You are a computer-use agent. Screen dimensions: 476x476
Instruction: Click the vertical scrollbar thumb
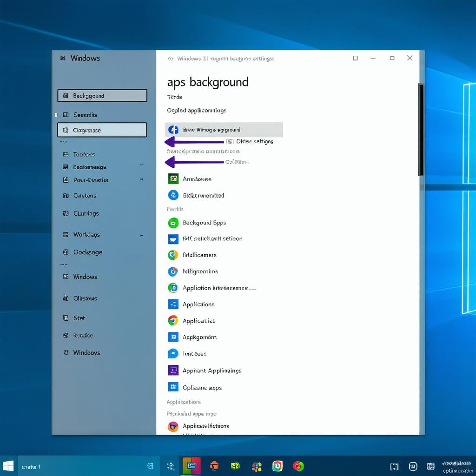coord(421,130)
